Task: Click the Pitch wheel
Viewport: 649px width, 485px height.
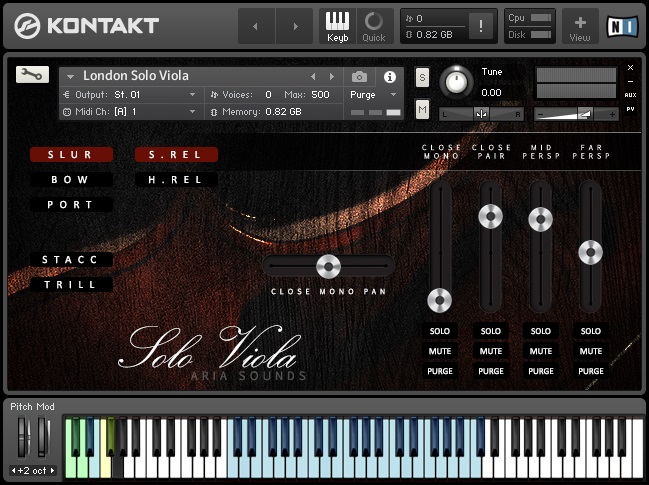Action: pos(23,437)
